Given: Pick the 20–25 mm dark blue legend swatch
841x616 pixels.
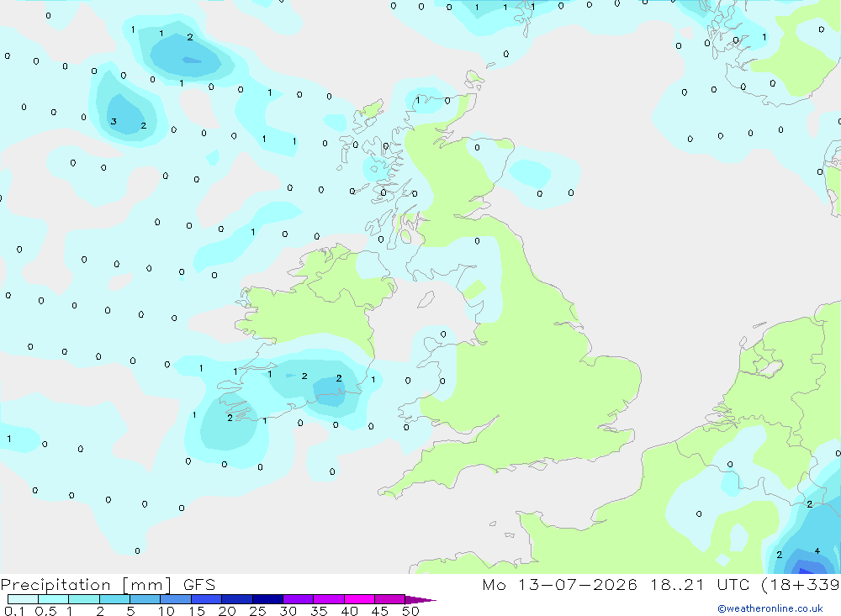Looking at the screenshot, I should 237,599.
